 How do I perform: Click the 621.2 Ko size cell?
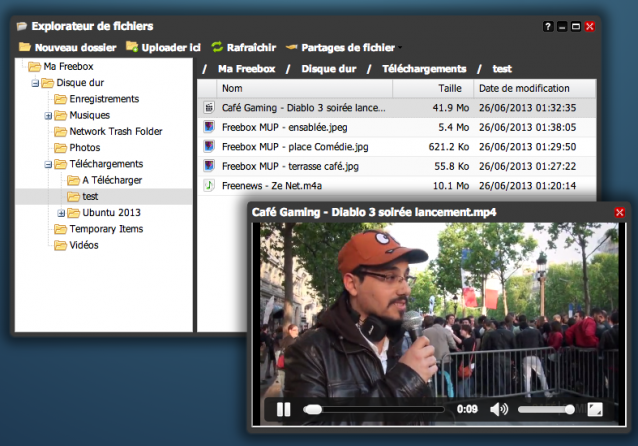point(449,147)
